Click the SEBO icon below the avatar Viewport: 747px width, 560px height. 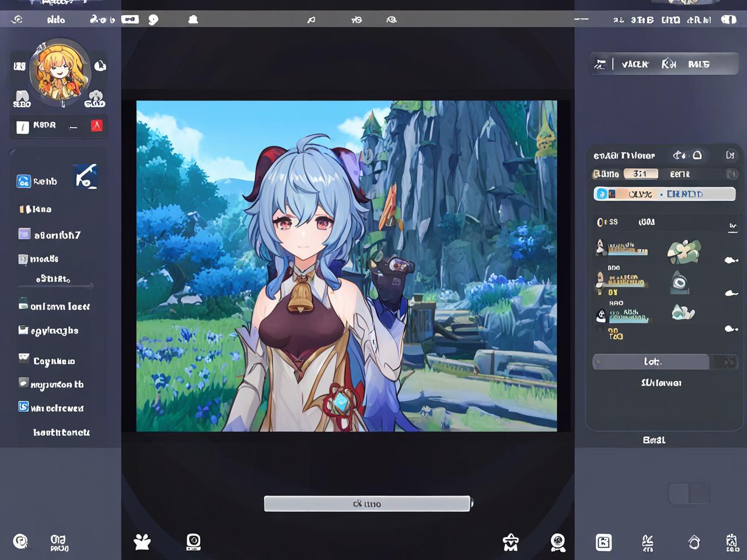click(x=22, y=99)
